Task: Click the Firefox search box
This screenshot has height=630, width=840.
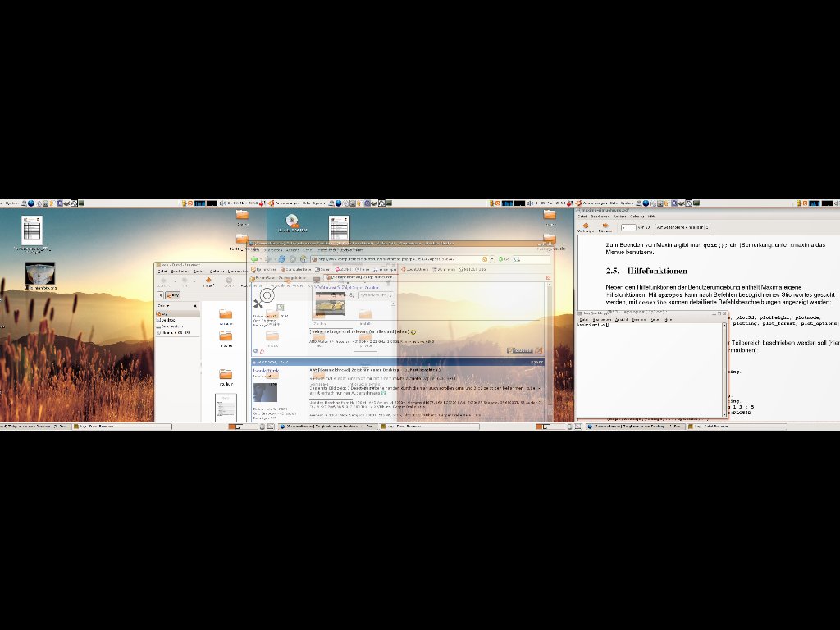Action: (531, 259)
